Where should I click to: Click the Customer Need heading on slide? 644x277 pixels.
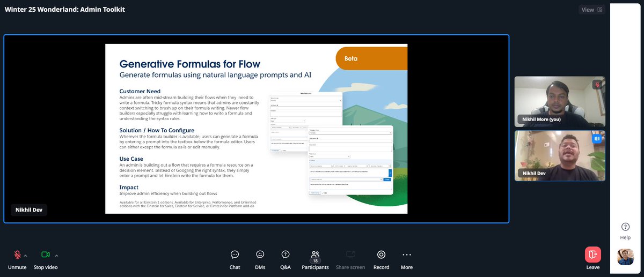(140, 91)
